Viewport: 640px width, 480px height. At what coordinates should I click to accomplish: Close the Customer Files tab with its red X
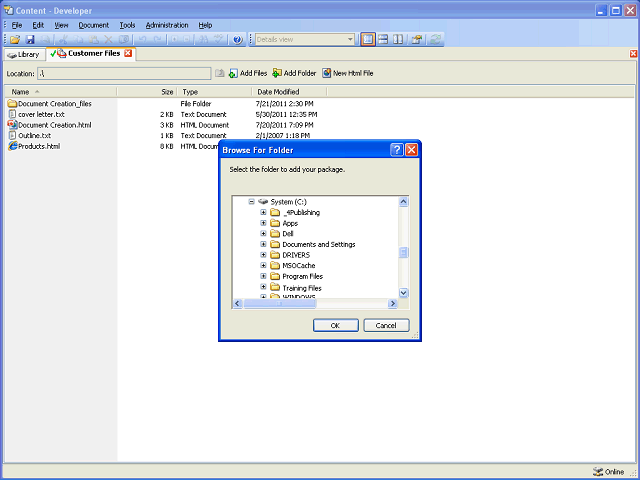click(x=128, y=53)
